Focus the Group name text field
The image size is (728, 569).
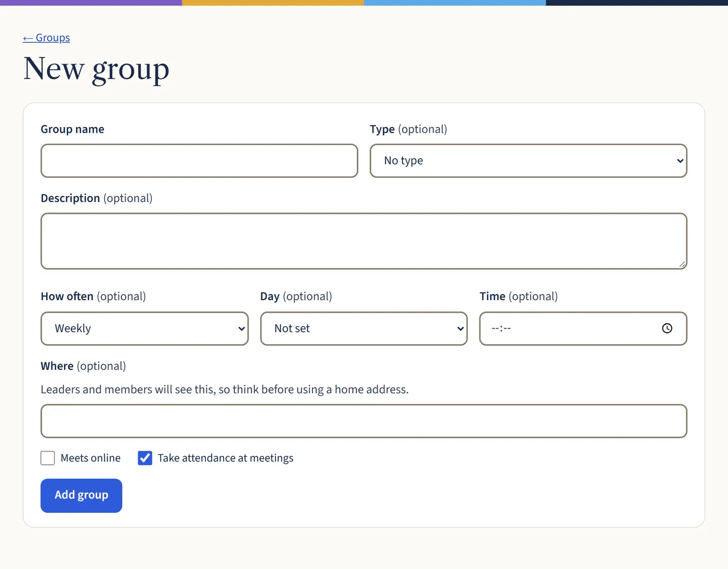coord(199,161)
